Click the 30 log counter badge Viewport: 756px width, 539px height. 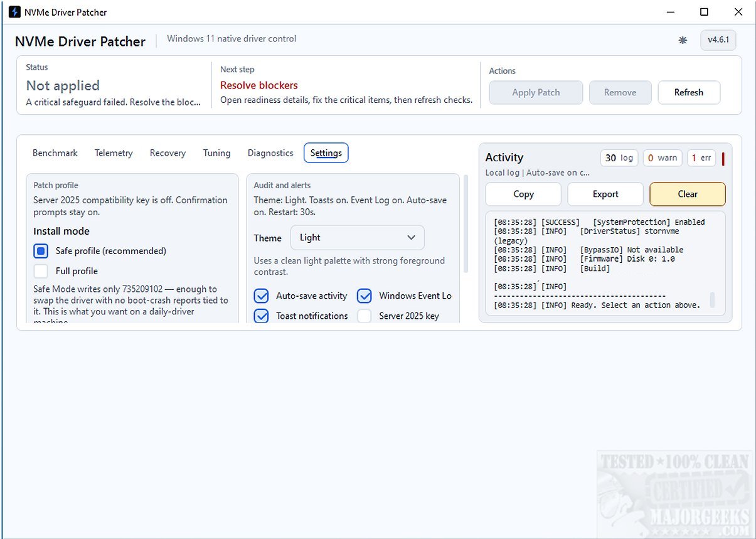[619, 158]
